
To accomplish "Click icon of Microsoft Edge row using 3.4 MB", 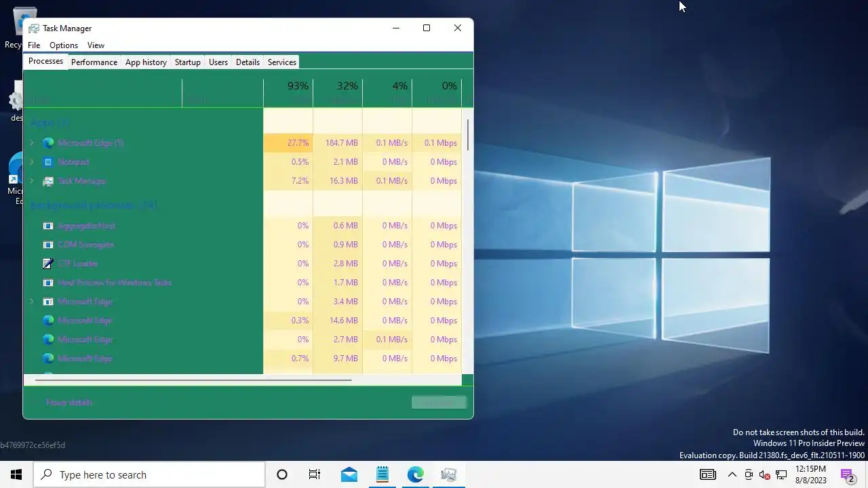I will (48, 302).
